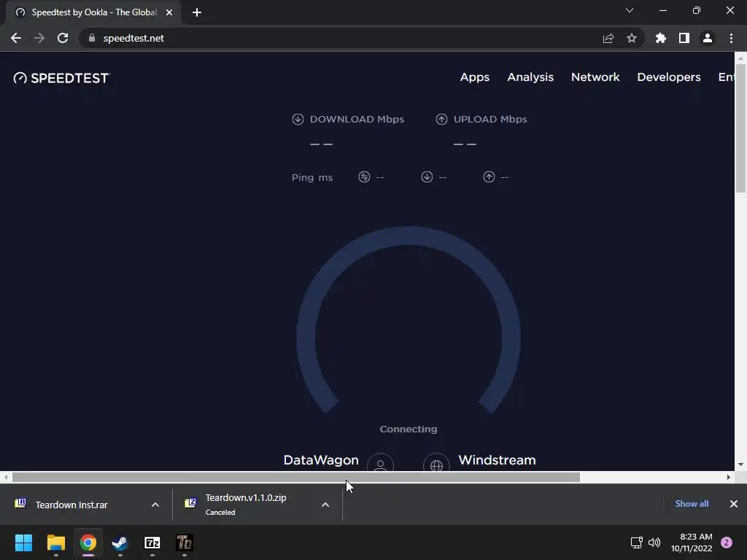Click the globe icon next to Windstream

(x=436, y=463)
